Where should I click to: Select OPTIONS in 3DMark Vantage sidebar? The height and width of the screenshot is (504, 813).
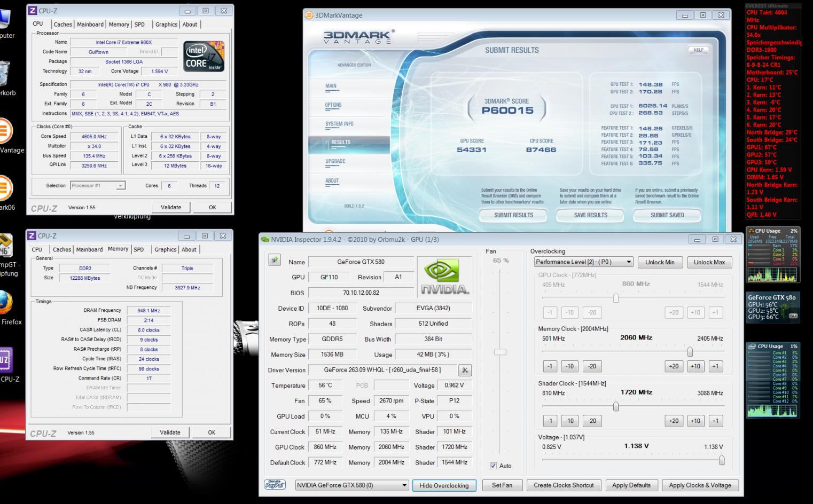tap(333, 105)
